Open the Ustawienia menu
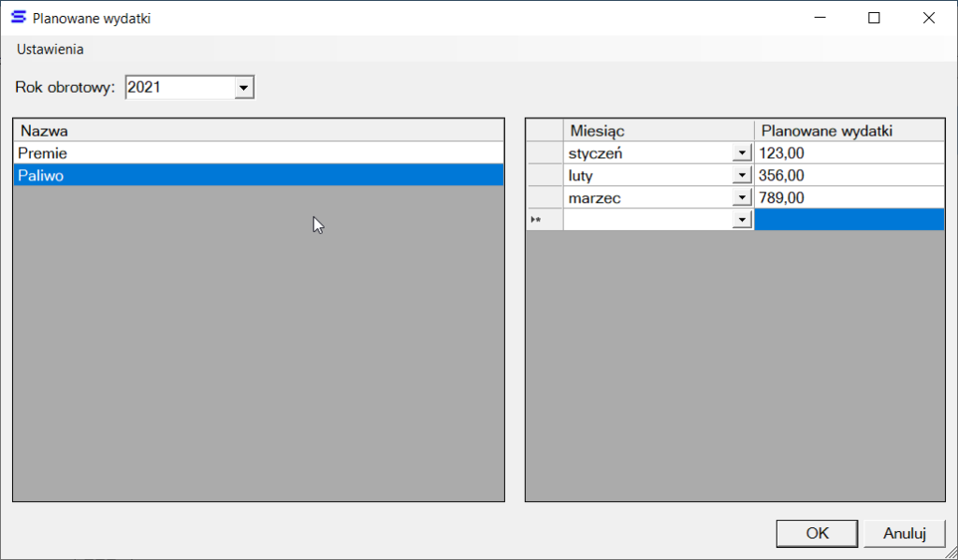Screen dimensions: 958x560 [51, 50]
